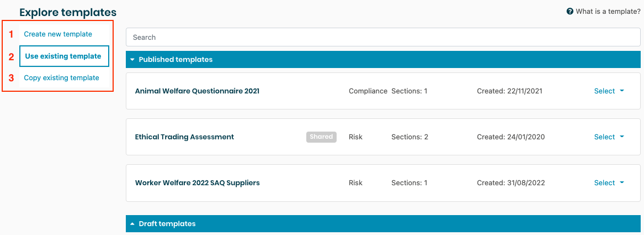Click the Shared badge on Ethical Trading
This screenshot has height=235, width=644.
tap(321, 137)
